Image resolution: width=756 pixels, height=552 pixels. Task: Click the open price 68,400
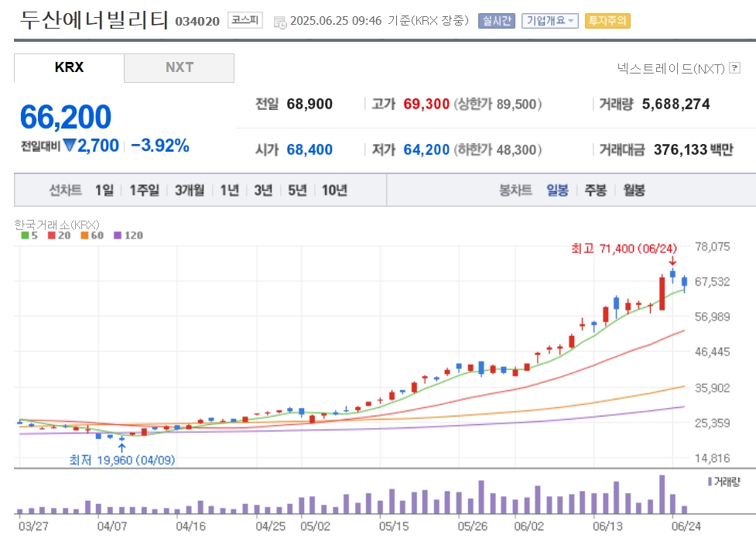310,150
